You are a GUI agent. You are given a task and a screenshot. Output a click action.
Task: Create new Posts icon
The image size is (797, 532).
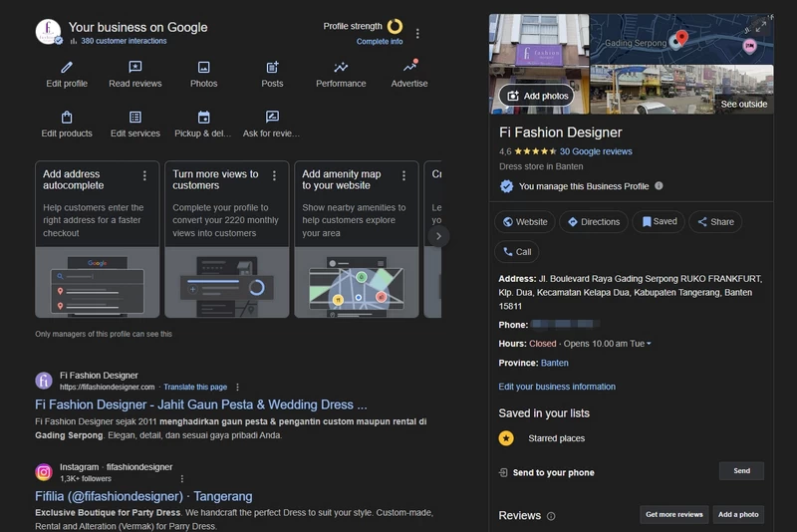tap(272, 67)
